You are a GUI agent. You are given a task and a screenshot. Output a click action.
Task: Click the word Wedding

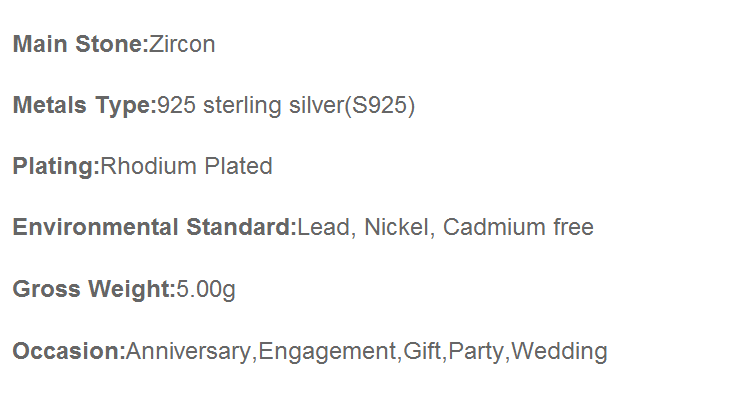click(559, 352)
